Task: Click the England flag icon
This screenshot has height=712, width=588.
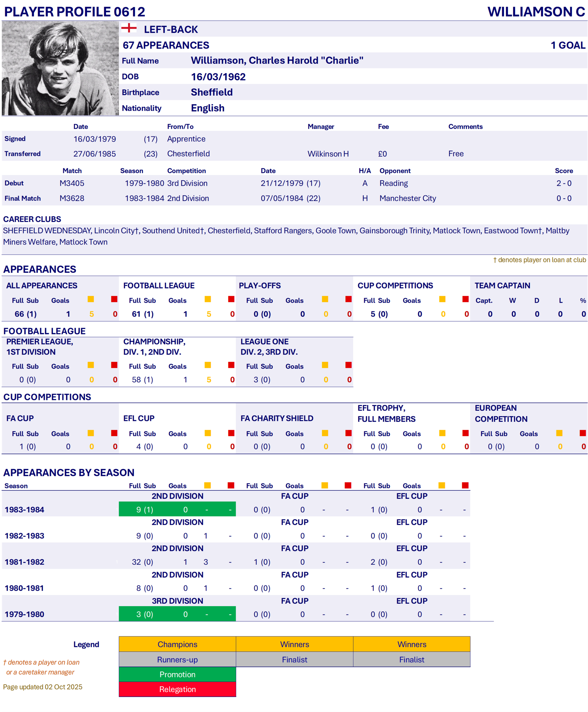Action: pyautogui.click(x=129, y=28)
